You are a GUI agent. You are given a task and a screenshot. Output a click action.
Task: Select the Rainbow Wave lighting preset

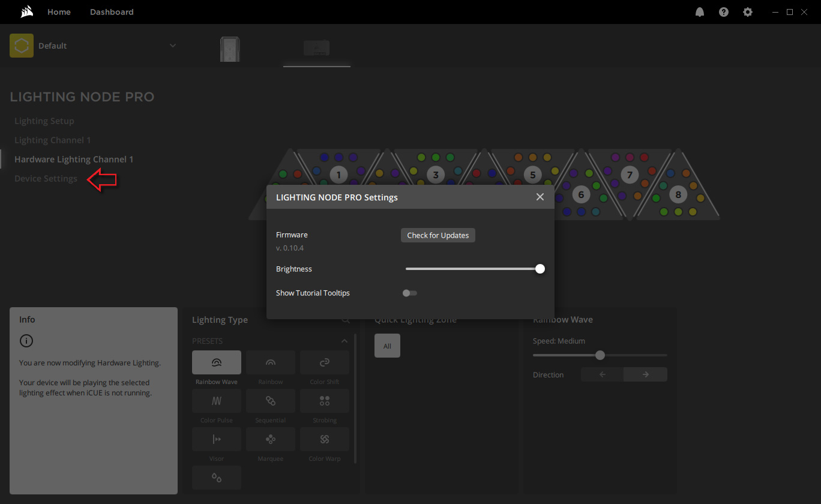[x=217, y=362]
